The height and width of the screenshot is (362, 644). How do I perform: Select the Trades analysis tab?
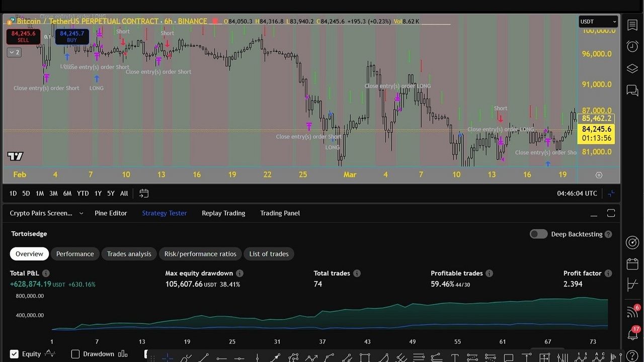(129, 254)
